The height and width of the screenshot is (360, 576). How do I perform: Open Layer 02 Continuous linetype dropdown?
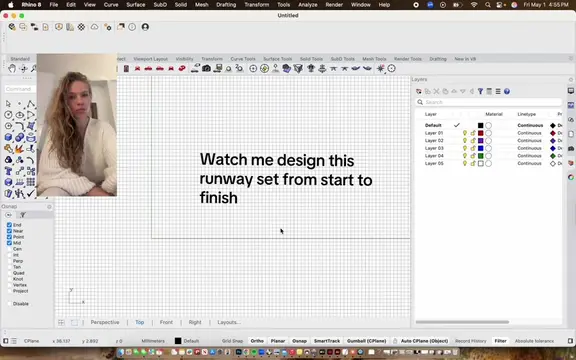tap(529, 141)
